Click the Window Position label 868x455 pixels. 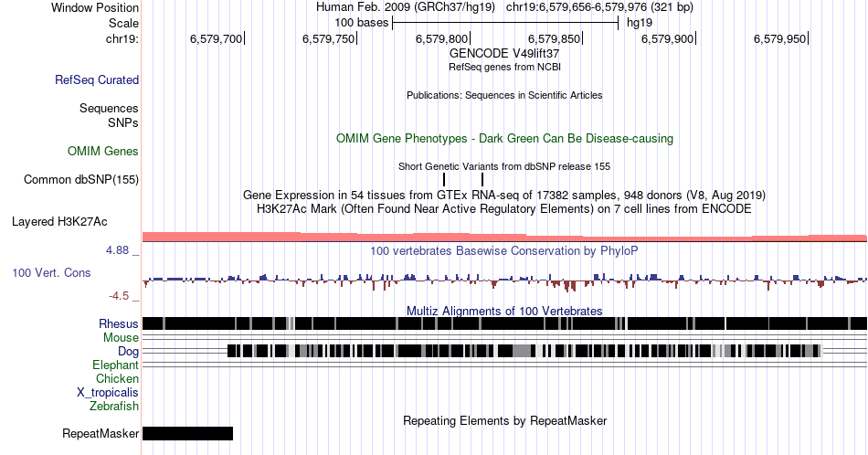tap(95, 7)
